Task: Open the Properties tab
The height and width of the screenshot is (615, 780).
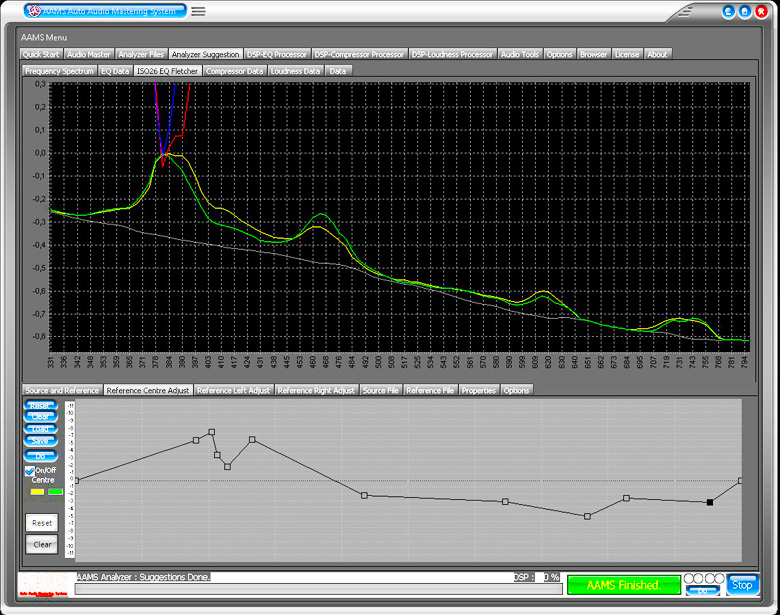Action: (x=479, y=391)
